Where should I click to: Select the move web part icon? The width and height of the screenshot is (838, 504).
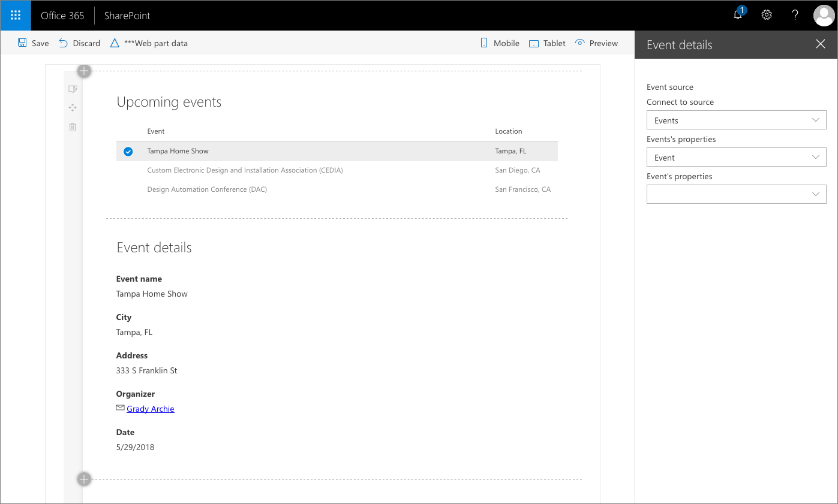tap(73, 108)
